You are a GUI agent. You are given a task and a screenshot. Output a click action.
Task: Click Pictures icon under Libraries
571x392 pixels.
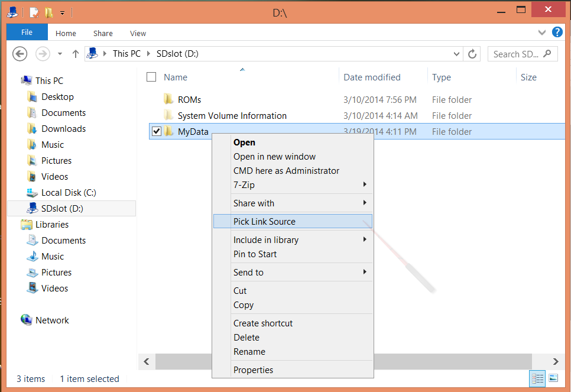pyautogui.click(x=32, y=272)
